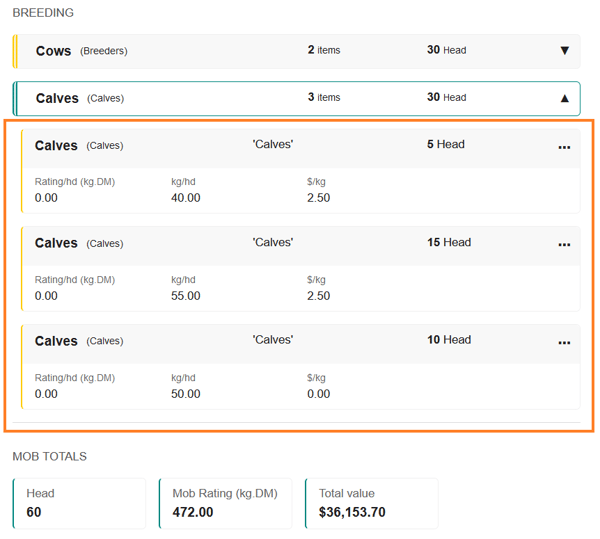Viewport: 600px width, 539px height.
Task: Select the 15 Head Calves card title
Action: coord(56,244)
